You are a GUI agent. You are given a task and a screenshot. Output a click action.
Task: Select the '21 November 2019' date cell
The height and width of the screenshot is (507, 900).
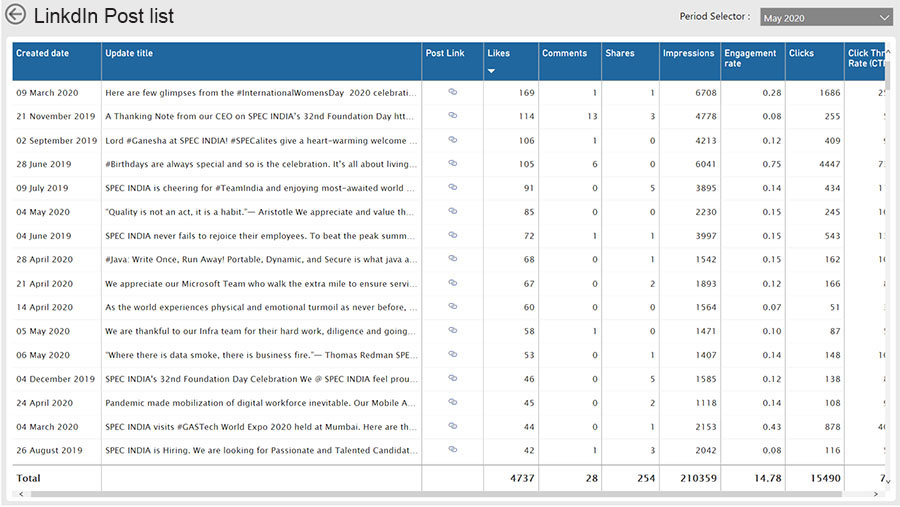point(56,116)
